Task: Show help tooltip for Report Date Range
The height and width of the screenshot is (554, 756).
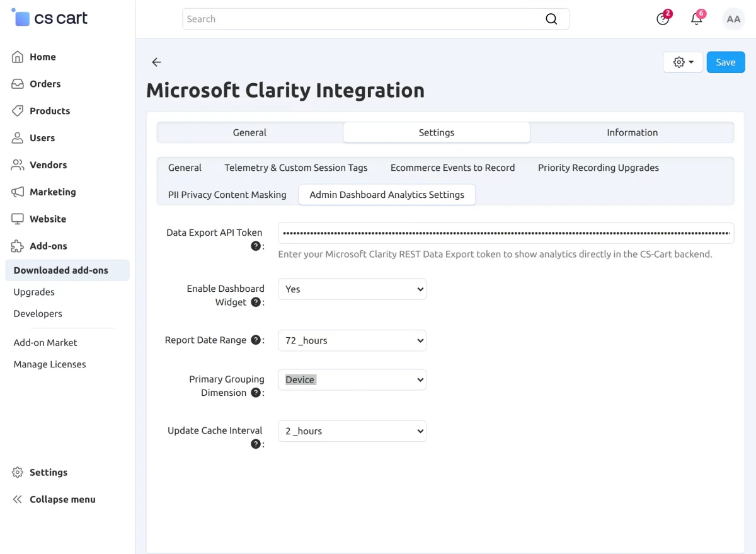Action: pos(256,340)
